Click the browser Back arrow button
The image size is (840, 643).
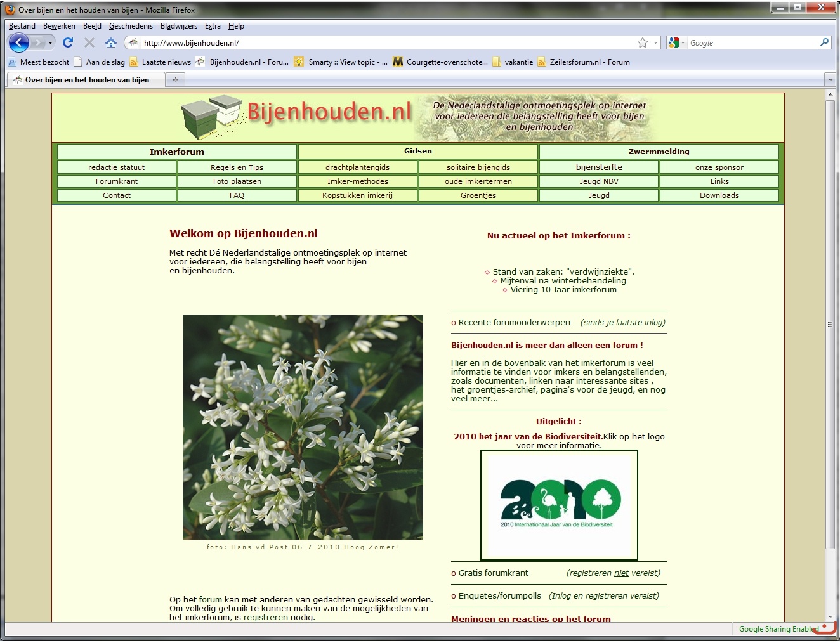pos(19,42)
